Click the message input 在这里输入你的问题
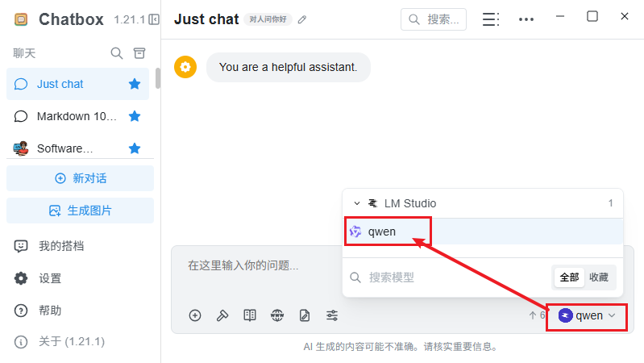Screen dimensions: 644x363 [x=263, y=265]
